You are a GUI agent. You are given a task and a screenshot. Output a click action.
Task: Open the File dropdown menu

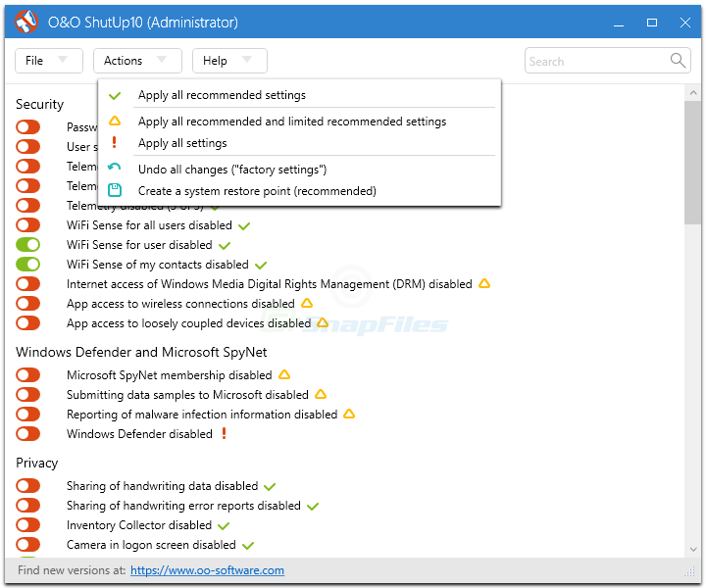click(x=48, y=61)
